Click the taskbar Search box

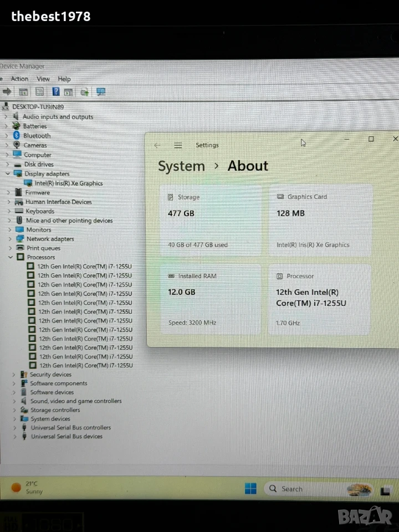317,489
